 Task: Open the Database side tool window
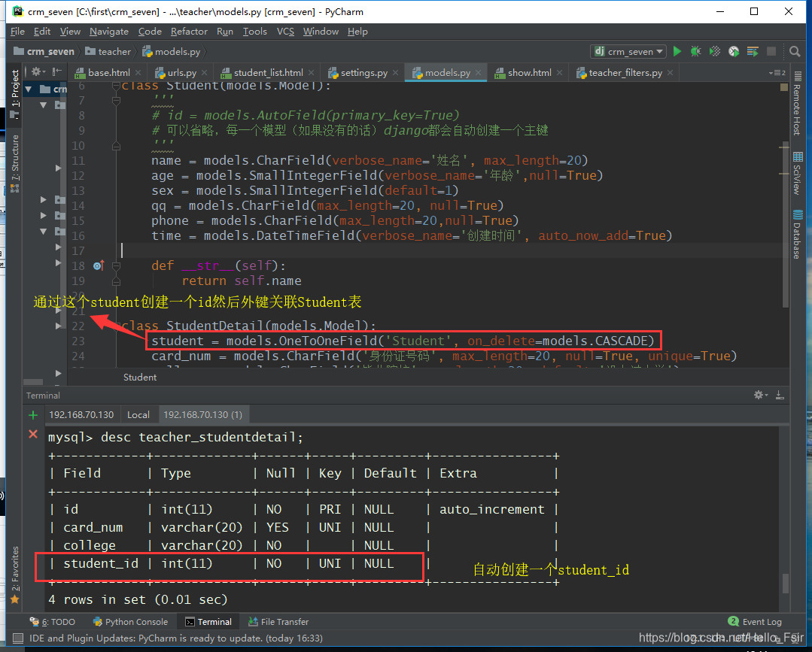[798, 235]
